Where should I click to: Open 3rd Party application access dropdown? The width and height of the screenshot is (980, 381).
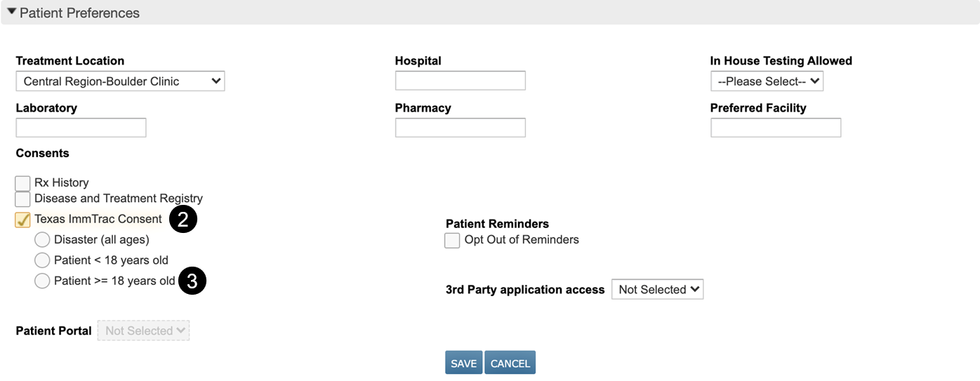657,290
